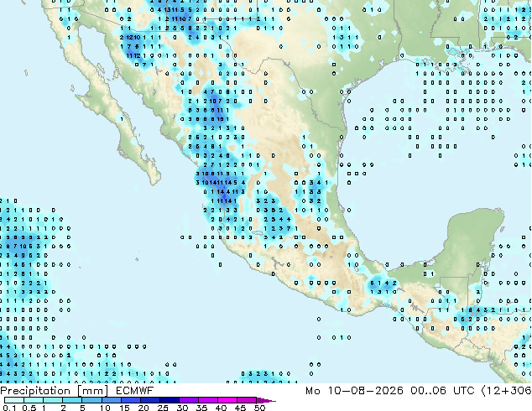Click the legend value label '35'
Image resolution: width=532 pixels, height=411 pixels.
201,408
